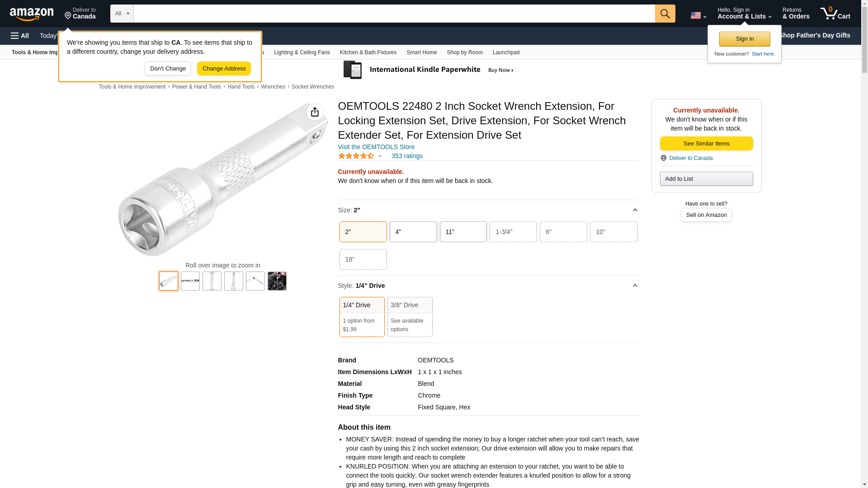Viewport: 868px width, 488px height.
Task: Click the share icon on product image
Action: click(x=315, y=112)
